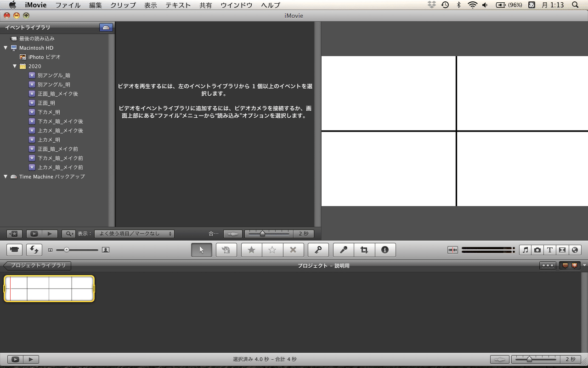Adjust project frames-per-thumbnail slider
This screenshot has width=588, height=368.
tap(535, 359)
